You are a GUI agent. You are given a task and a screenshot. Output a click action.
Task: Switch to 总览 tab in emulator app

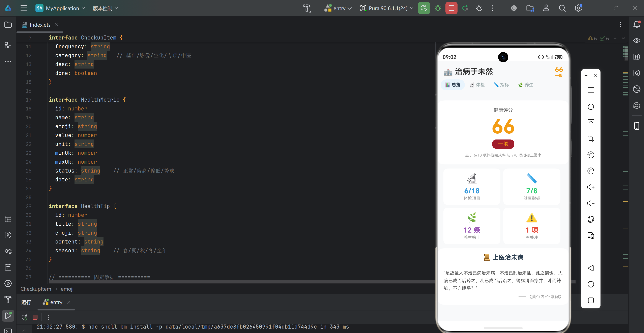coord(452,85)
